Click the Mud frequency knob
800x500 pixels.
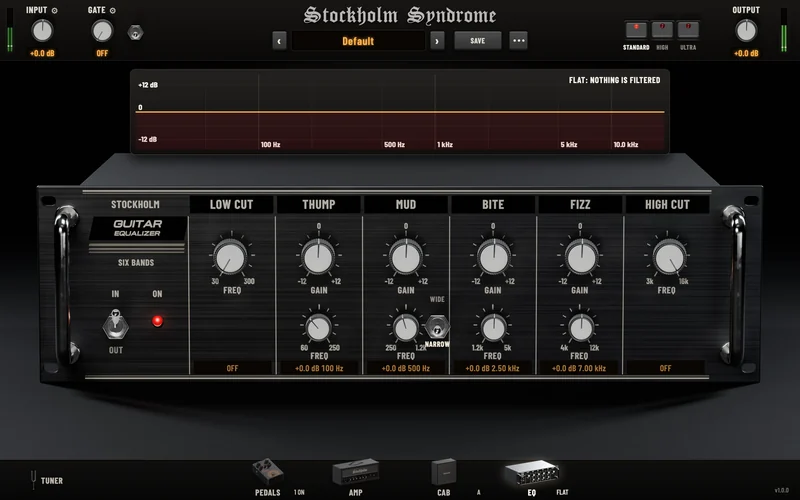tap(406, 328)
